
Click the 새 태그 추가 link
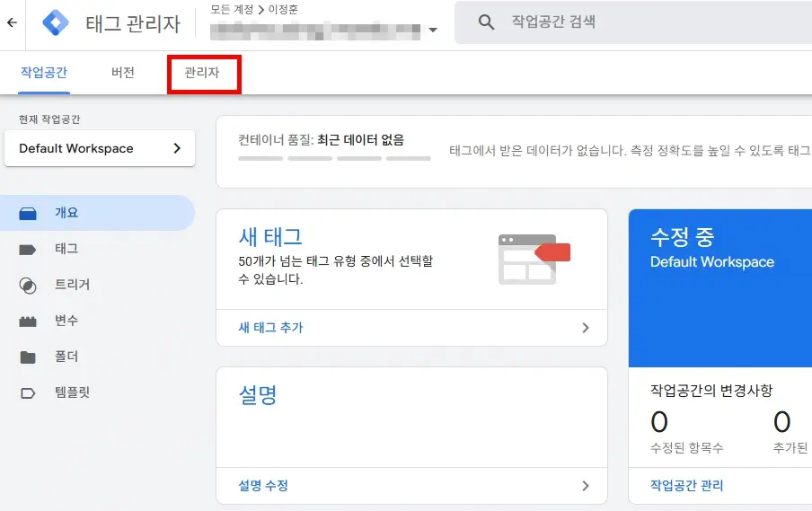[270, 328]
